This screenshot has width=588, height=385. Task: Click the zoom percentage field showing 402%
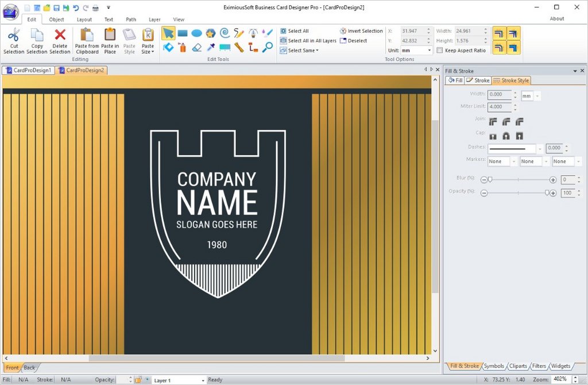point(560,379)
